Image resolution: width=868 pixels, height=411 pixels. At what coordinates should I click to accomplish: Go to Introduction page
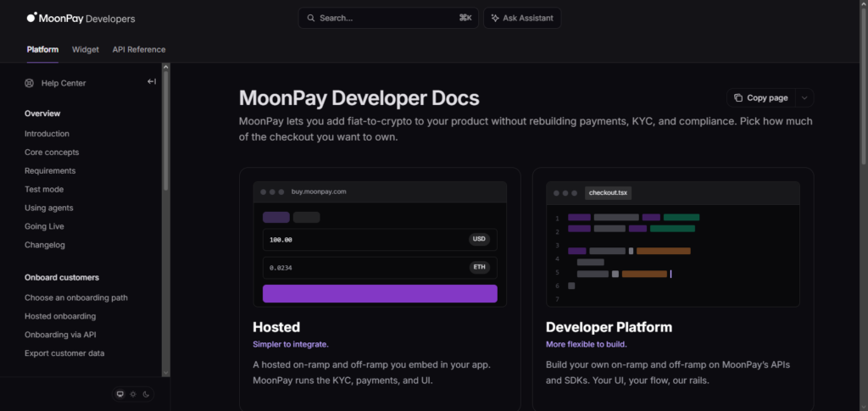47,134
